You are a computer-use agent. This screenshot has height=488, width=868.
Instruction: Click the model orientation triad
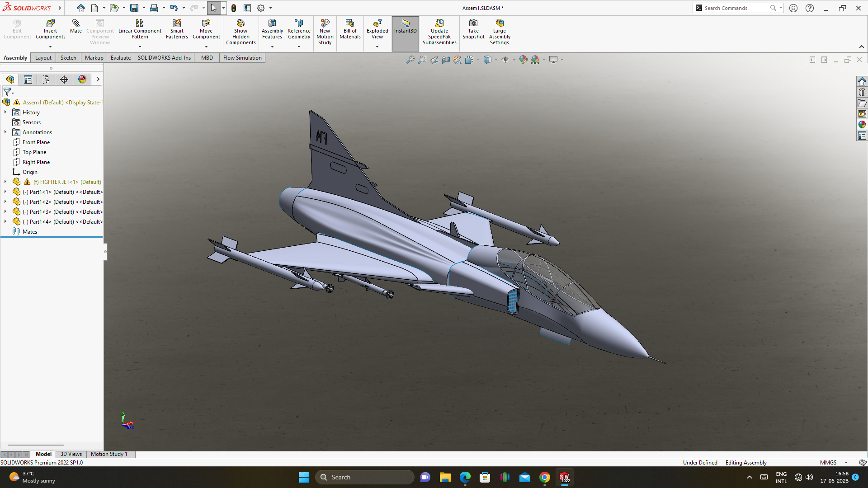[x=127, y=420]
